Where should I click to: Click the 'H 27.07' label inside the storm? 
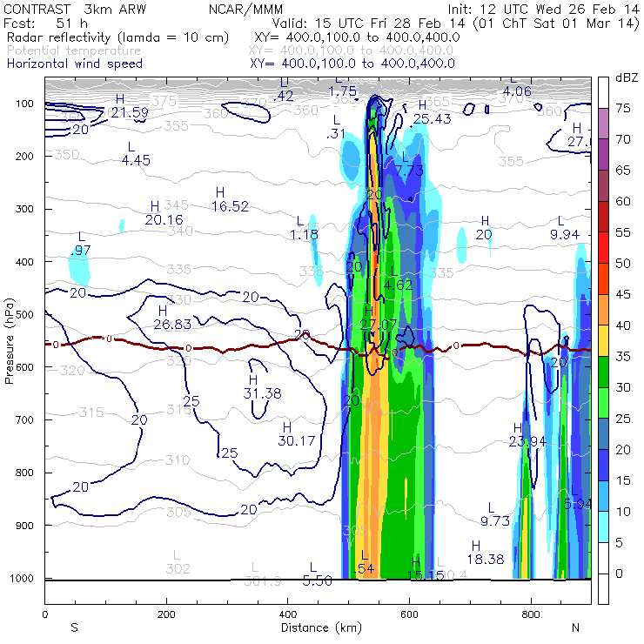(x=379, y=318)
